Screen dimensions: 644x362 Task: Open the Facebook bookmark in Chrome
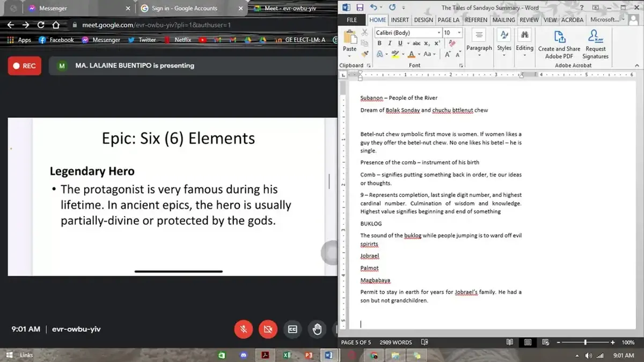[56, 40]
